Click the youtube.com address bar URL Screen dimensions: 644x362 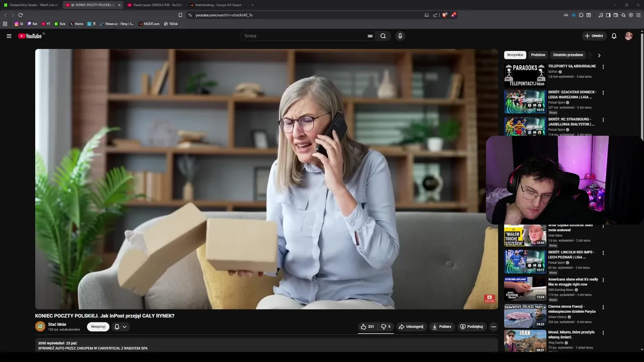pos(224,15)
